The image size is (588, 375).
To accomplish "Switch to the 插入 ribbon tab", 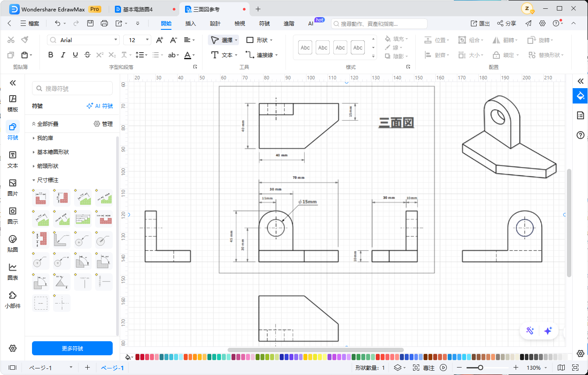I will (190, 23).
